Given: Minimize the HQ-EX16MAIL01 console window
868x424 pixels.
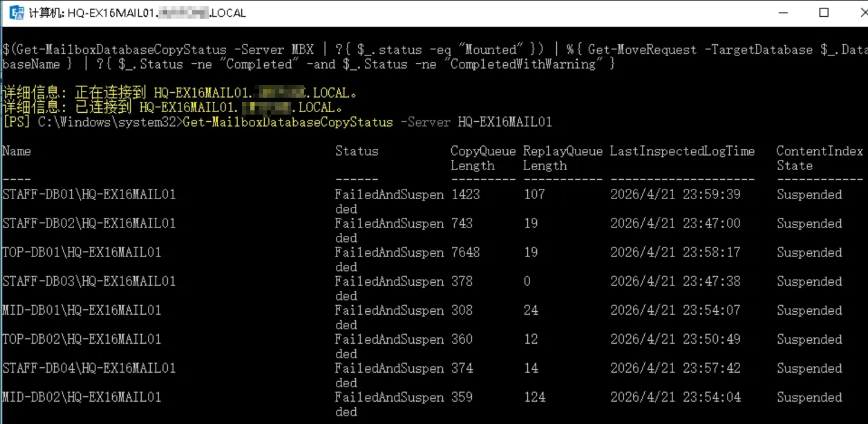Looking at the screenshot, I should [782, 13].
